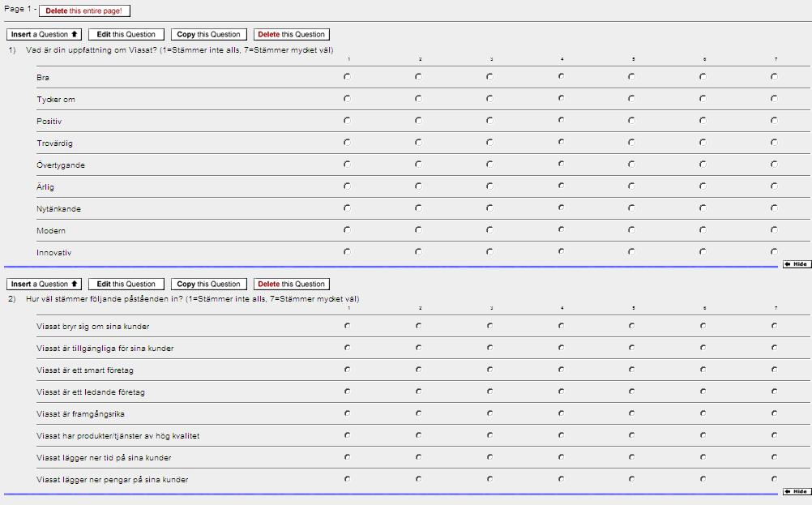812x505 pixels.
Task: Mark rating 4 for Modern
Action: coord(561,229)
